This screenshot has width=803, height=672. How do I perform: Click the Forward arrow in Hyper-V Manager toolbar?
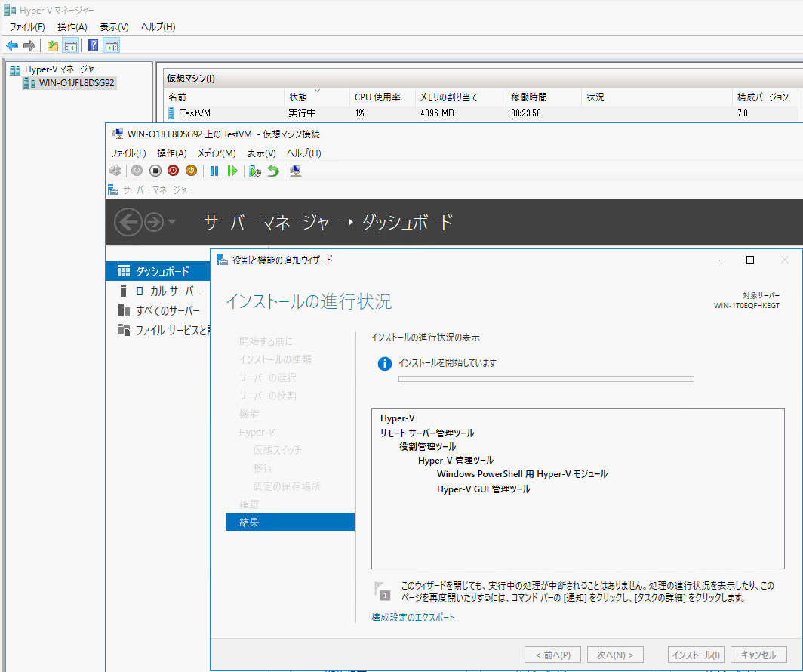click(29, 46)
